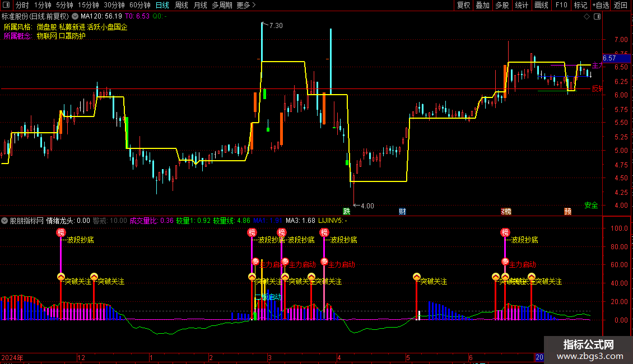This screenshot has width=633, height=364.
Task: Click the green 安全 label
Action: tap(591, 206)
